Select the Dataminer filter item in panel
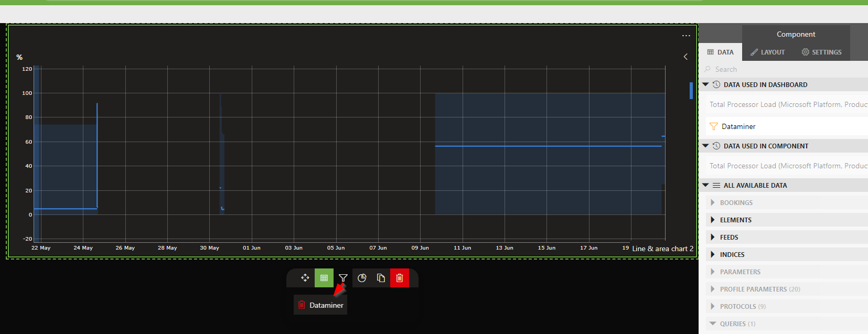This screenshot has height=334, width=868. pyautogui.click(x=787, y=126)
